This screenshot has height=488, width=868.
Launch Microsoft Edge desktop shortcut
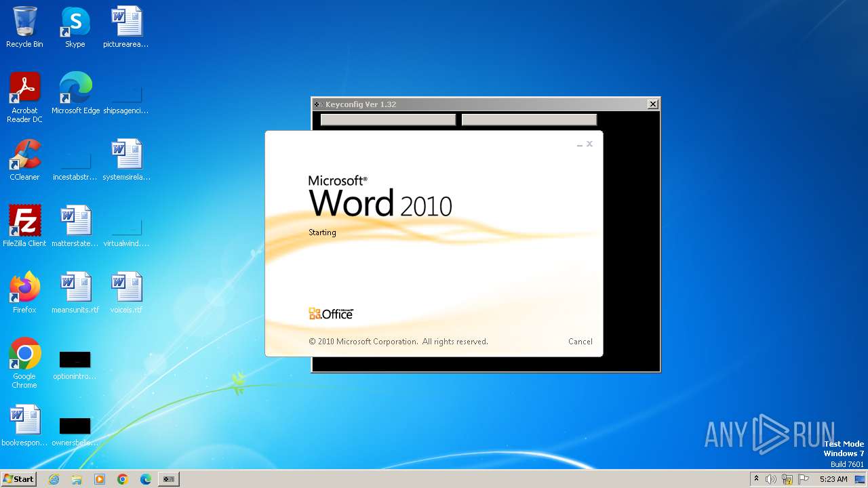point(75,94)
